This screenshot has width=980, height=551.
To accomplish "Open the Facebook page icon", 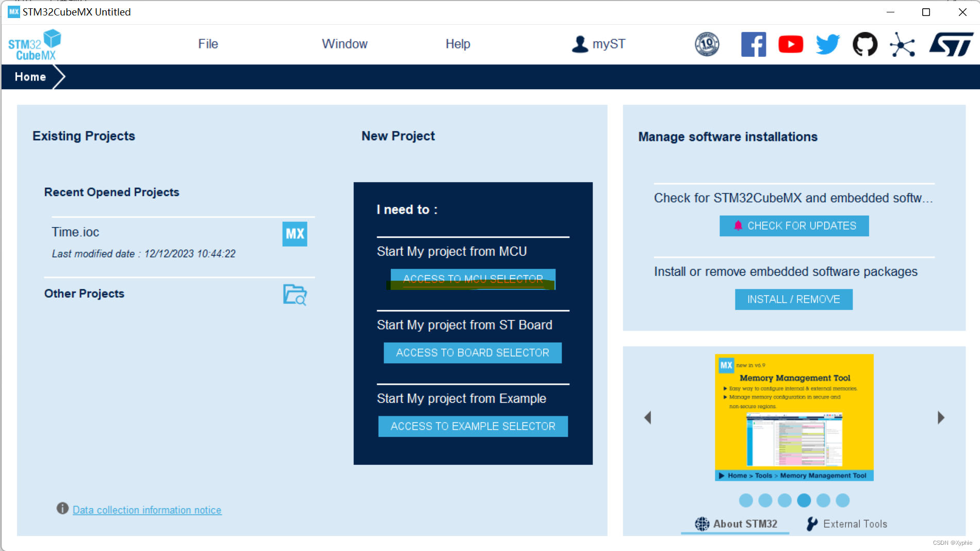I will (x=754, y=44).
